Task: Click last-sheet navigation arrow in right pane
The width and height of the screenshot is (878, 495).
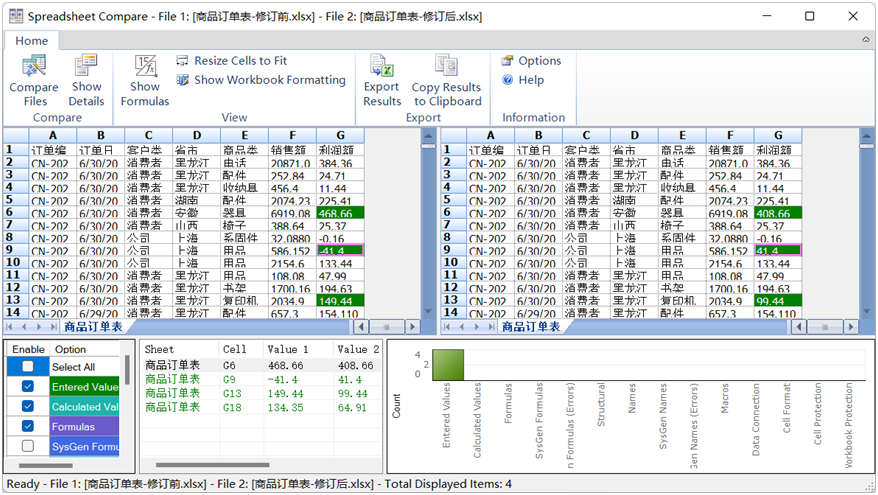Action: tap(492, 326)
